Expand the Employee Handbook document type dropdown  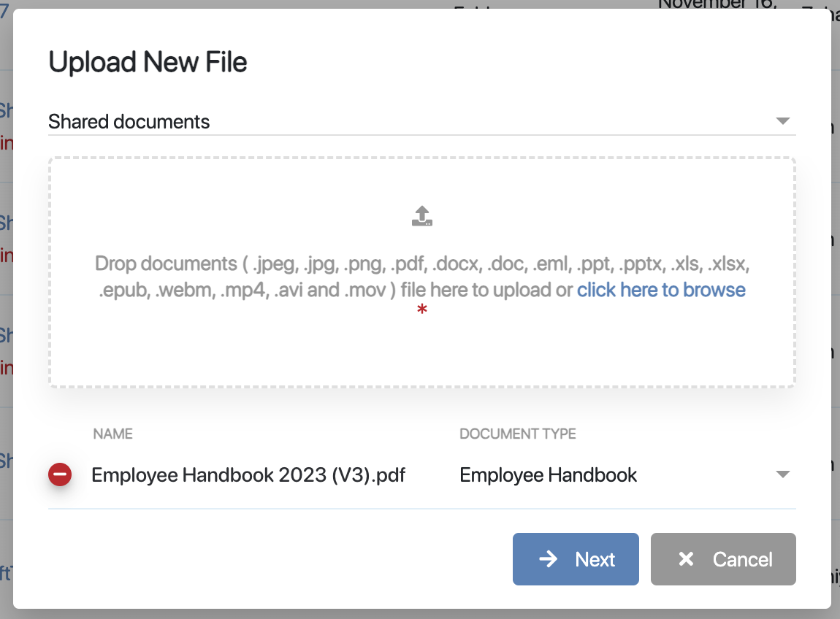point(627,475)
